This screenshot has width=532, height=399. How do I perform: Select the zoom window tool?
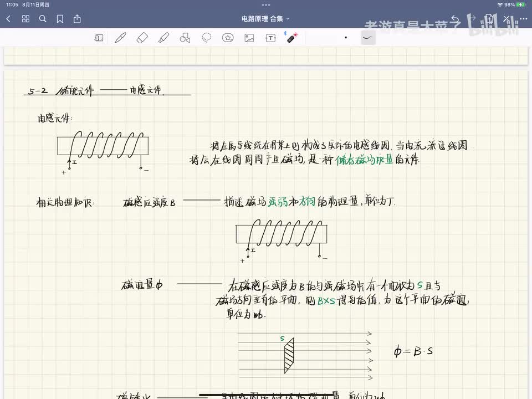99,38
